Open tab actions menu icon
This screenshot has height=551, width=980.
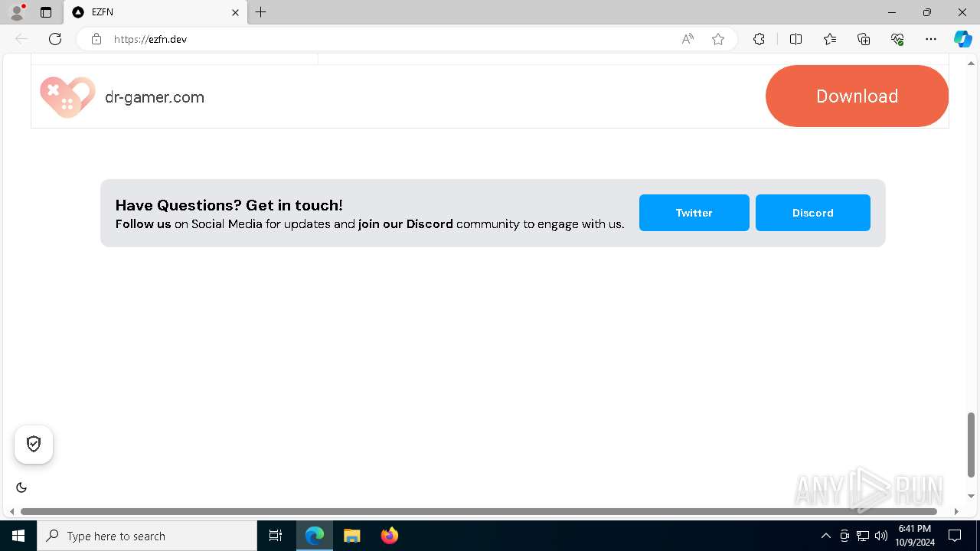coord(46,12)
